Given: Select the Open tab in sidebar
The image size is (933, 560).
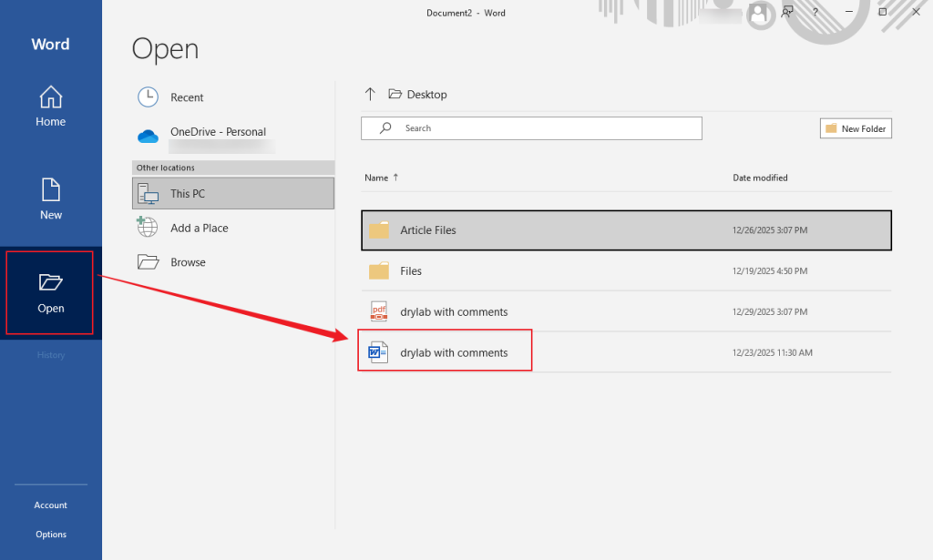Looking at the screenshot, I should pyautogui.click(x=51, y=293).
